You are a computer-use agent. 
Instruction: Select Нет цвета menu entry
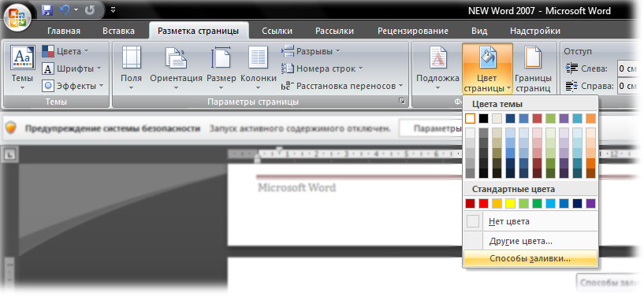[530, 222]
